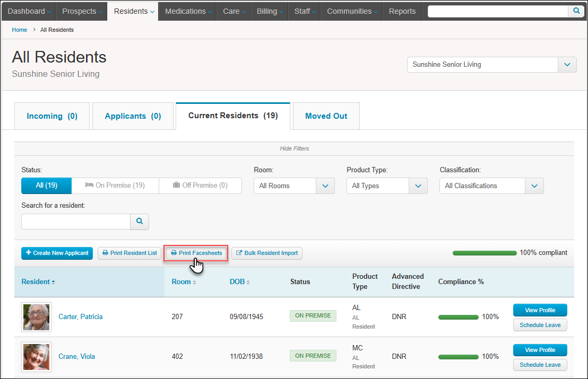
Task: Click ON PREMISE badge for Carter, Patricia
Action: pos(313,316)
